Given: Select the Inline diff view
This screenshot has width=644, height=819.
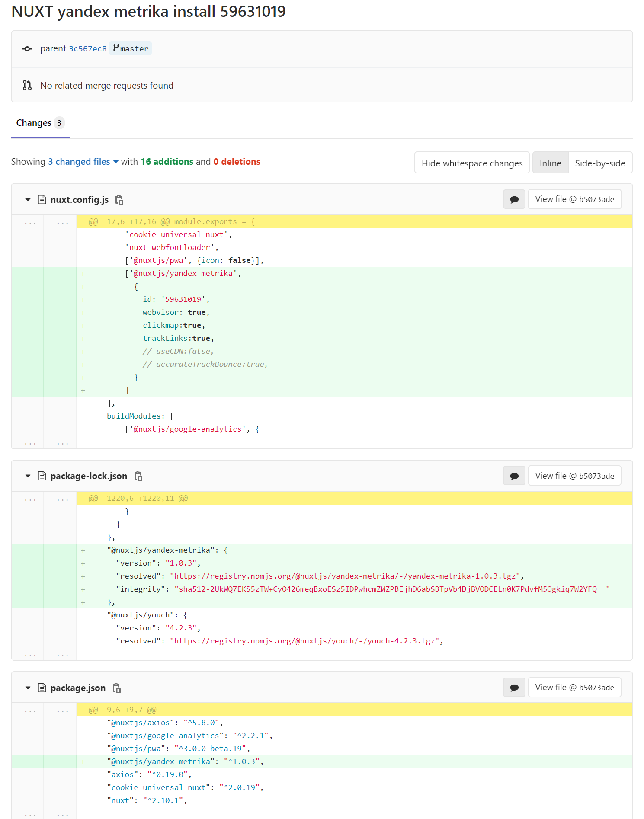Looking at the screenshot, I should point(550,163).
